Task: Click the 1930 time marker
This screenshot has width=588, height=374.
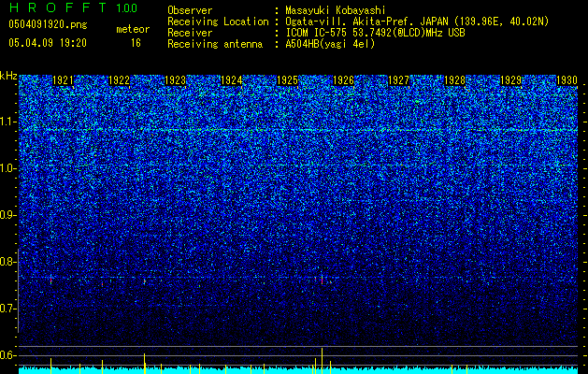Action: (566, 80)
